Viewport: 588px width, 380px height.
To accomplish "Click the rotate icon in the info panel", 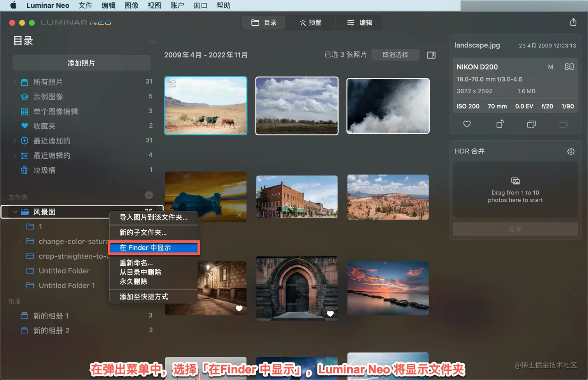I will click(500, 124).
